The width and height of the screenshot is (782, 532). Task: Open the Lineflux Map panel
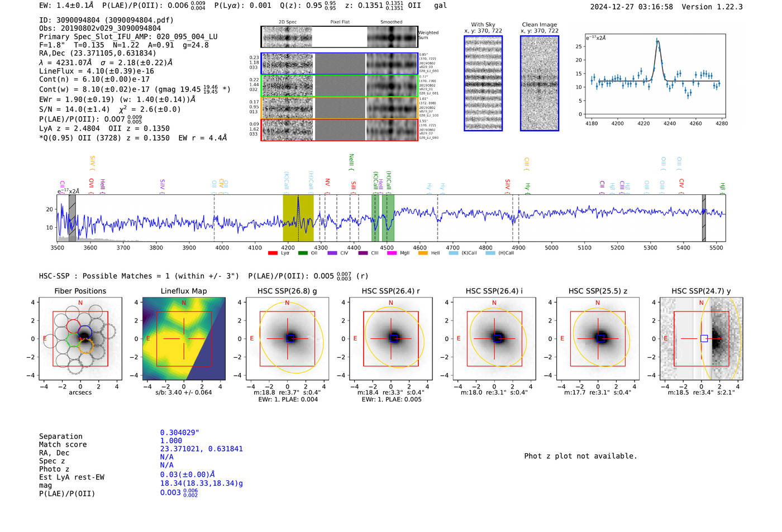pyautogui.click(x=184, y=339)
